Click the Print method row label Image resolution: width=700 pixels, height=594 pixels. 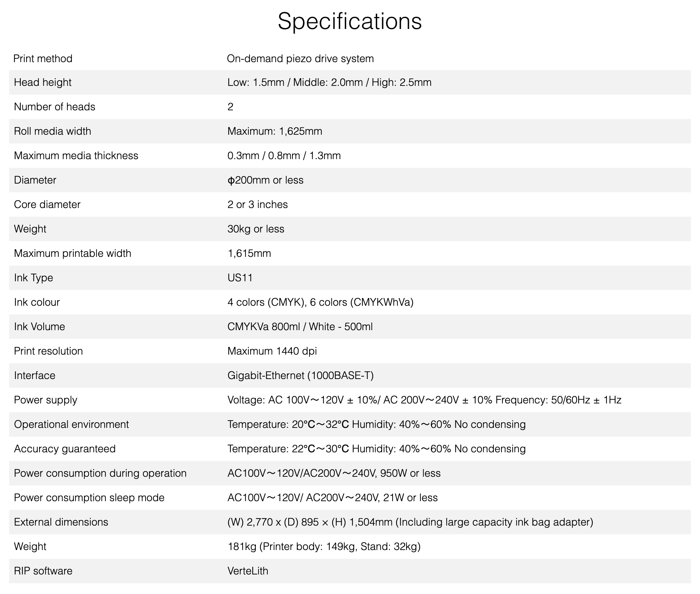pyautogui.click(x=43, y=58)
